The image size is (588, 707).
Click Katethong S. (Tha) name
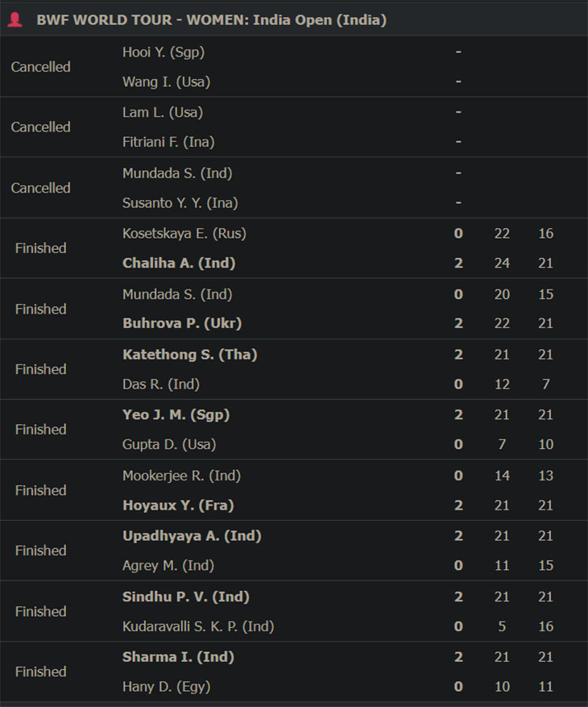point(190,355)
